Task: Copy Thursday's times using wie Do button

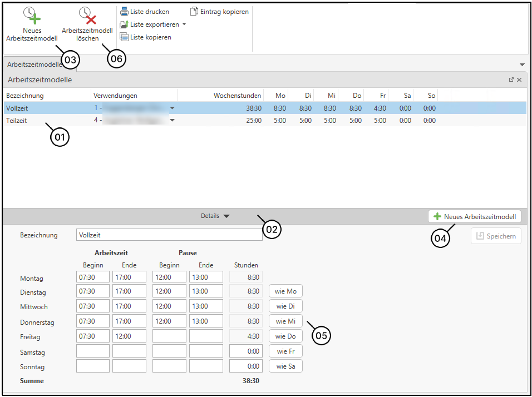Action: point(285,336)
